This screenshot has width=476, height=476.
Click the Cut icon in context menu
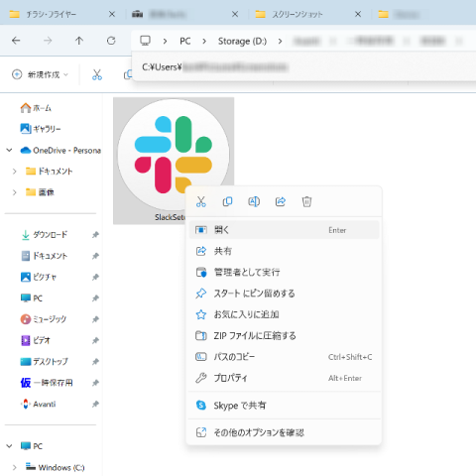[x=201, y=201]
